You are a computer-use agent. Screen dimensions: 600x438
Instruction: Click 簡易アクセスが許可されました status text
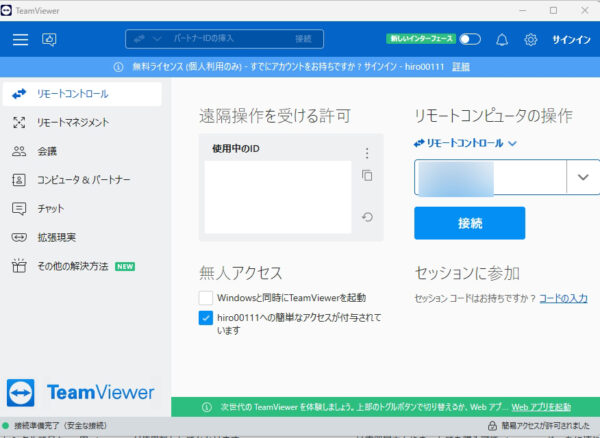[546, 425]
